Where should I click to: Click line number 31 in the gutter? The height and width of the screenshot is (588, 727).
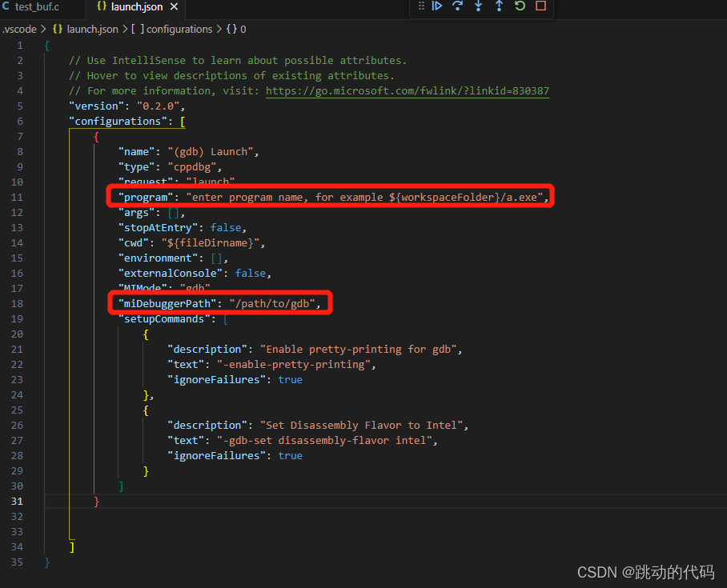tap(17, 502)
